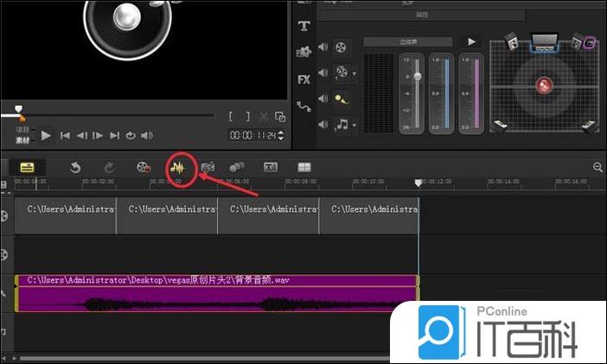
Task: Switch preview to 素材 (Clip) mode
Action: 22,140
